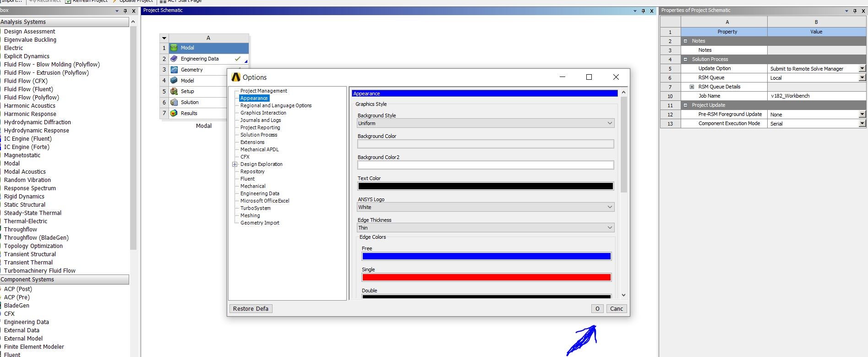This screenshot has width=868, height=357.
Task: Pin the Properties of Project Schematic panel
Action: [x=855, y=11]
